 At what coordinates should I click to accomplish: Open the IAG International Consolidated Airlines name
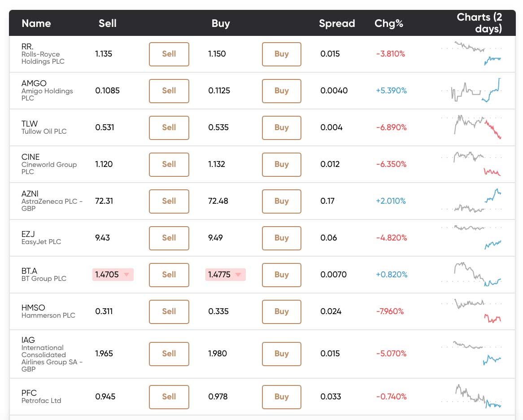click(52, 354)
